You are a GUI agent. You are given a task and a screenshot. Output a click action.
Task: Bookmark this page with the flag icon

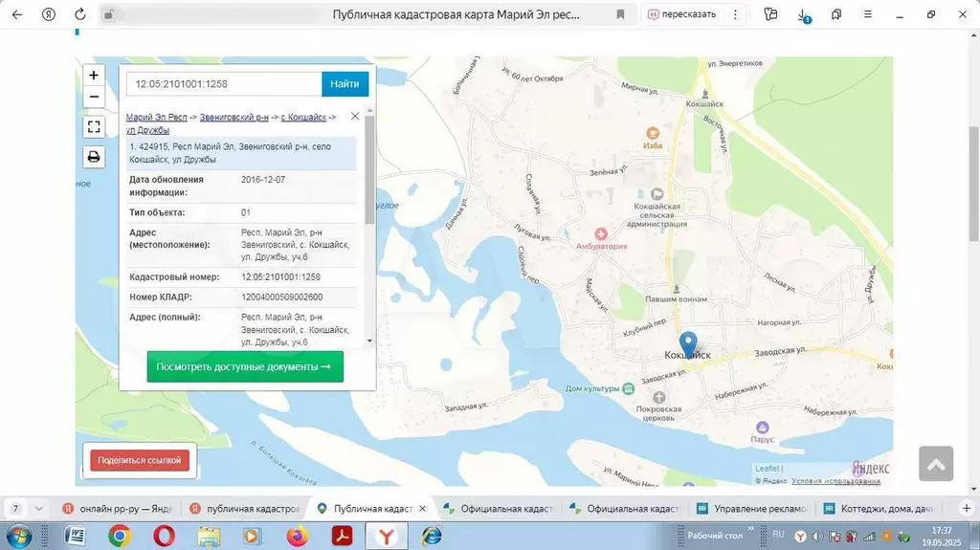coord(620,14)
